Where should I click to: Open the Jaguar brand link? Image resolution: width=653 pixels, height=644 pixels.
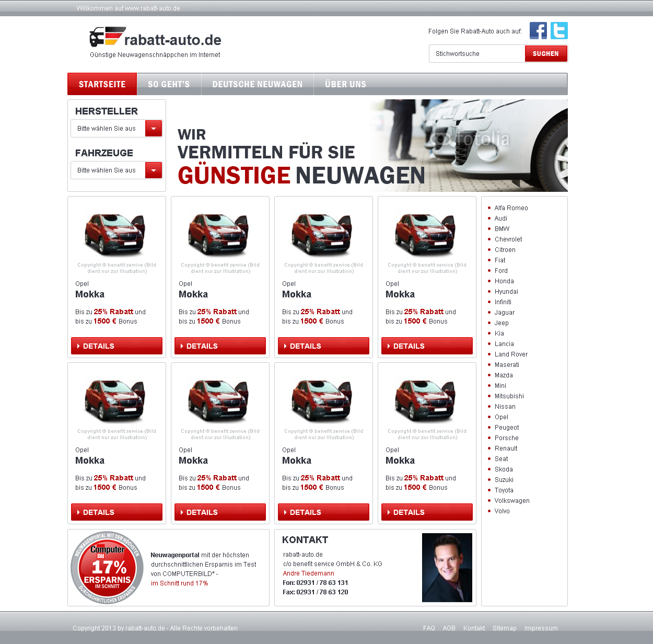point(505,313)
